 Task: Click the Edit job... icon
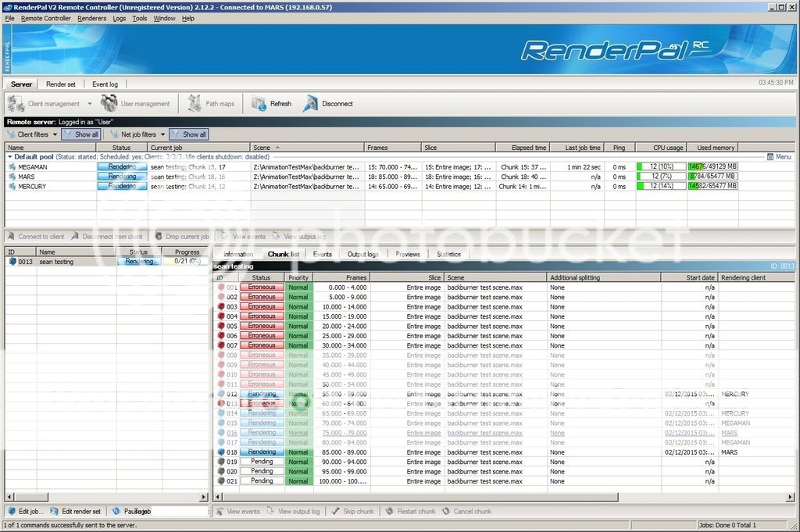pos(12,511)
